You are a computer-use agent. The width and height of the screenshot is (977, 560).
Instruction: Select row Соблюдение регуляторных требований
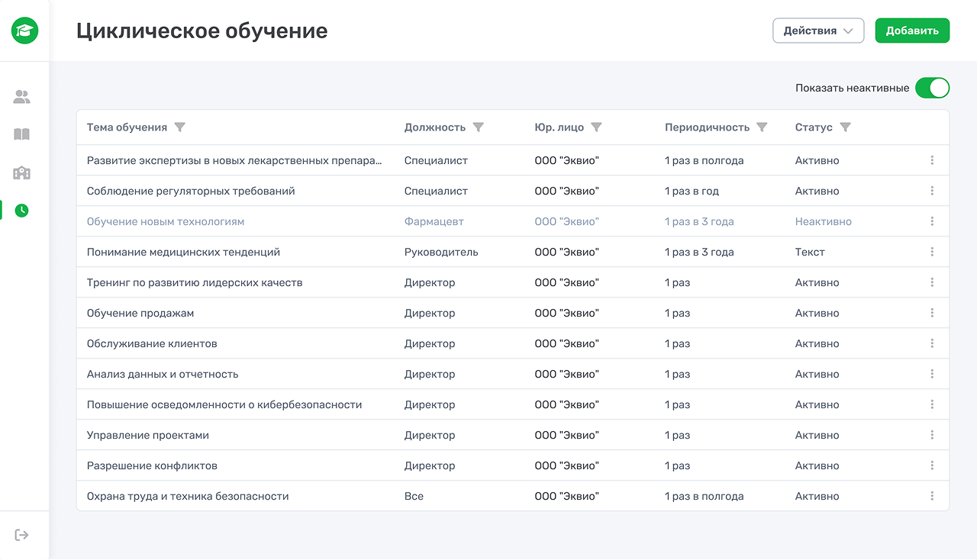513,191
